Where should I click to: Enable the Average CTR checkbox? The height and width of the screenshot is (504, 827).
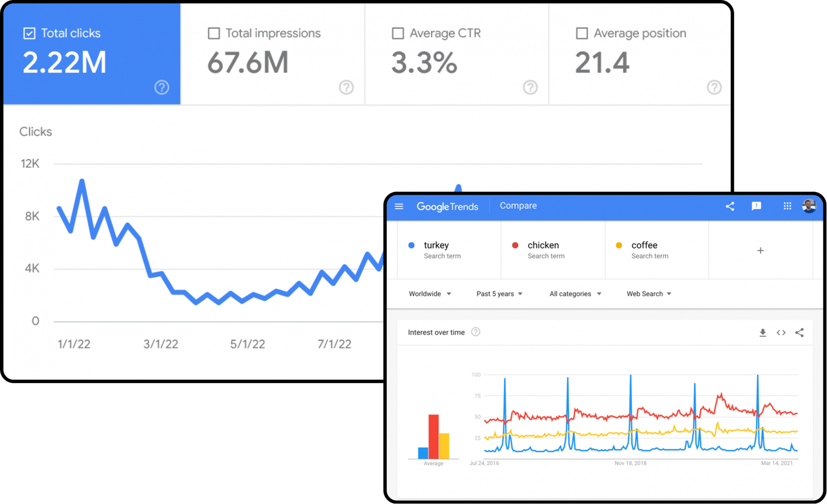(398, 34)
